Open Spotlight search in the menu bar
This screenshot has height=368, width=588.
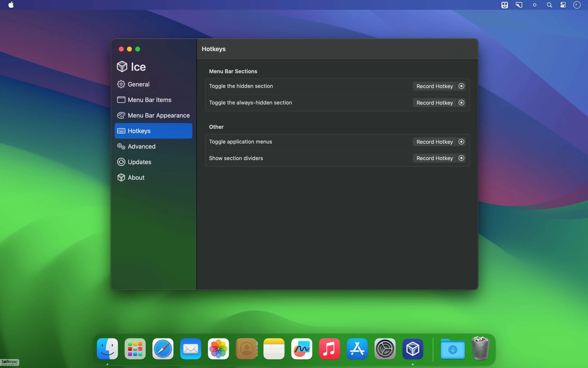pos(549,5)
